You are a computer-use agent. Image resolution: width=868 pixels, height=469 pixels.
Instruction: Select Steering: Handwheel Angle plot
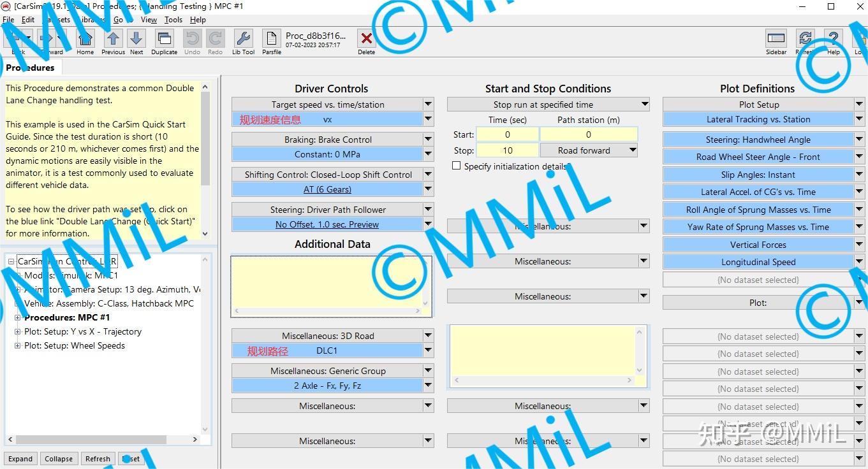758,140
